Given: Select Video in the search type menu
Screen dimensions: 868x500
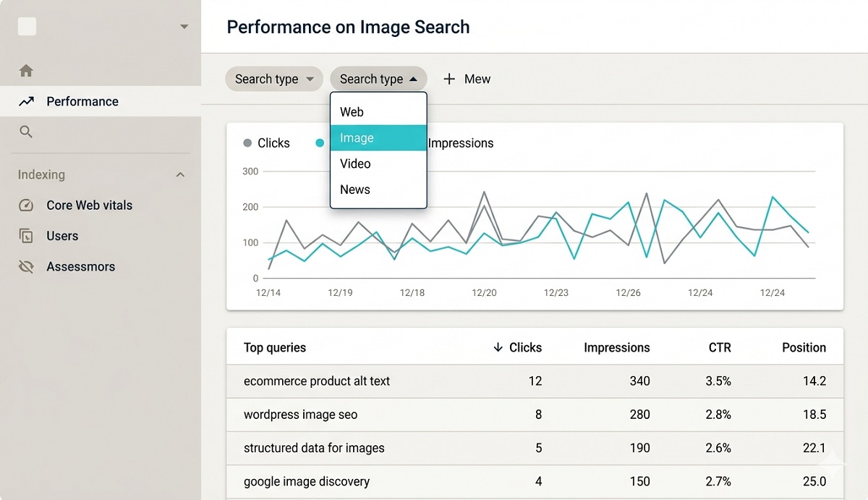Looking at the screenshot, I should click(378, 164).
